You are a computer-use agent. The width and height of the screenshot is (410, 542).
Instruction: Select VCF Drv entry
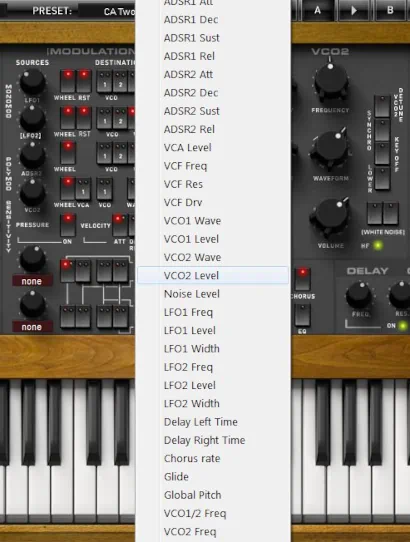coord(213,203)
